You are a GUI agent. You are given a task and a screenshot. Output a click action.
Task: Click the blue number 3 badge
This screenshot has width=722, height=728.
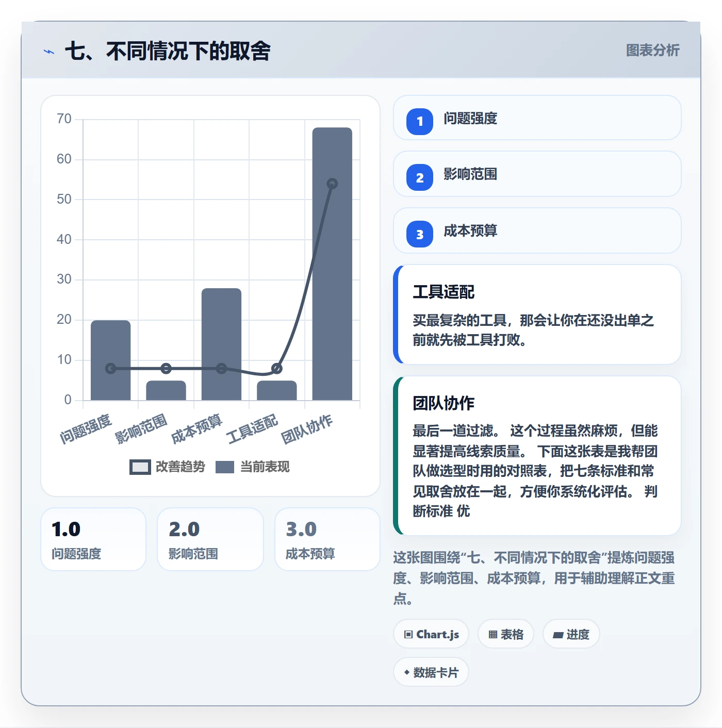click(420, 234)
